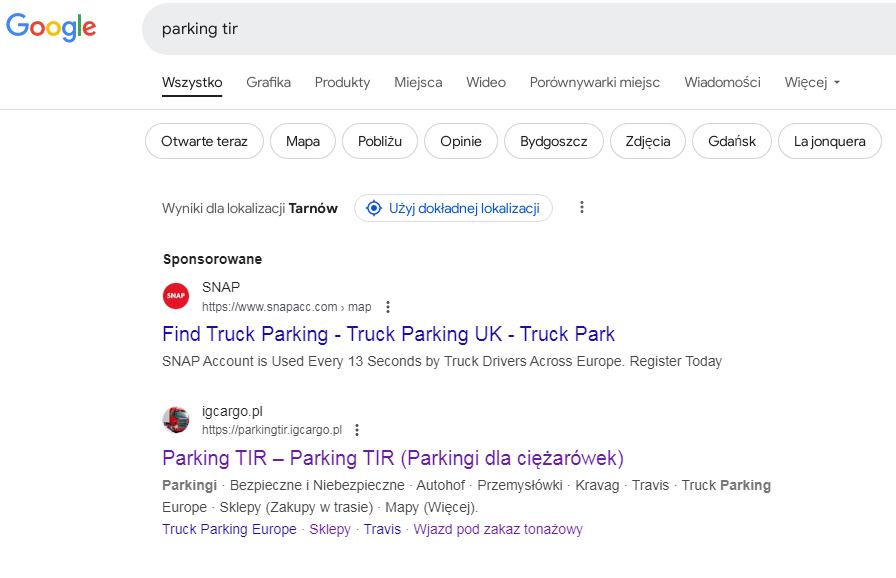The width and height of the screenshot is (896, 578).
Task: Click Użyj dokładnej lokalizacji button
Action: pyautogui.click(x=464, y=208)
